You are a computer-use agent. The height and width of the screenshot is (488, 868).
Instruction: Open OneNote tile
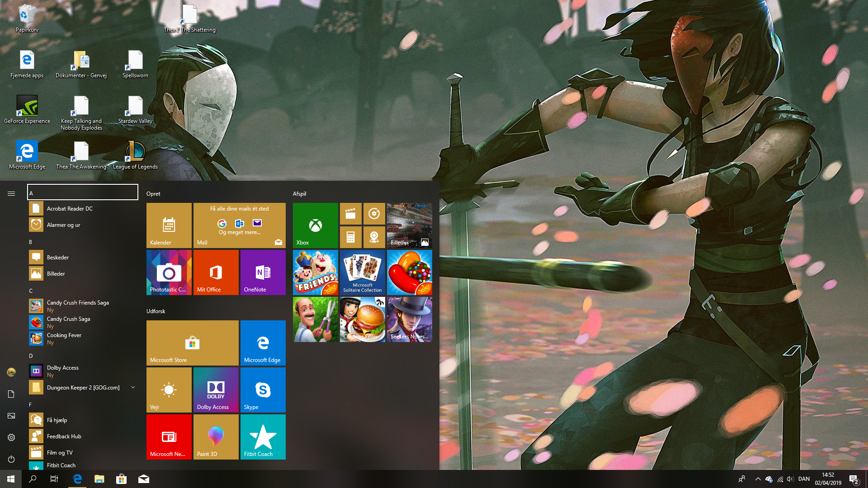click(x=263, y=272)
